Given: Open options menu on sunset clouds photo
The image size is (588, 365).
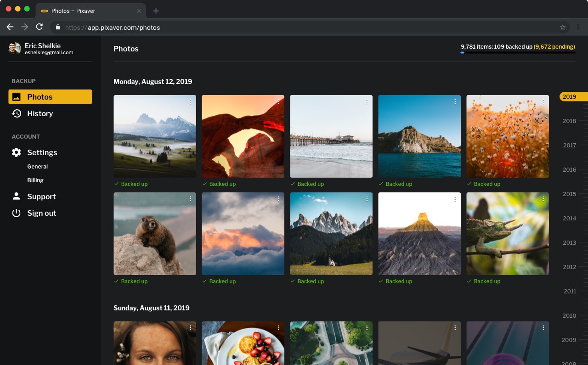Looking at the screenshot, I should (279, 199).
